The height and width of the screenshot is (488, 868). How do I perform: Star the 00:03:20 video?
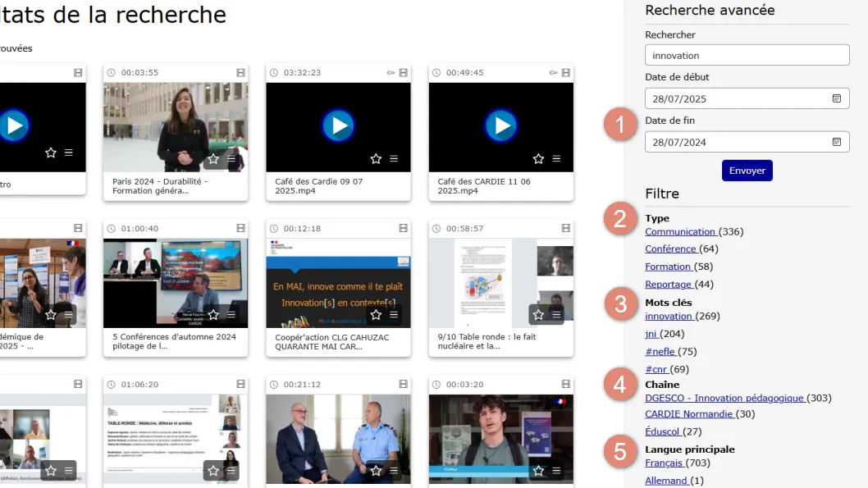click(x=539, y=471)
